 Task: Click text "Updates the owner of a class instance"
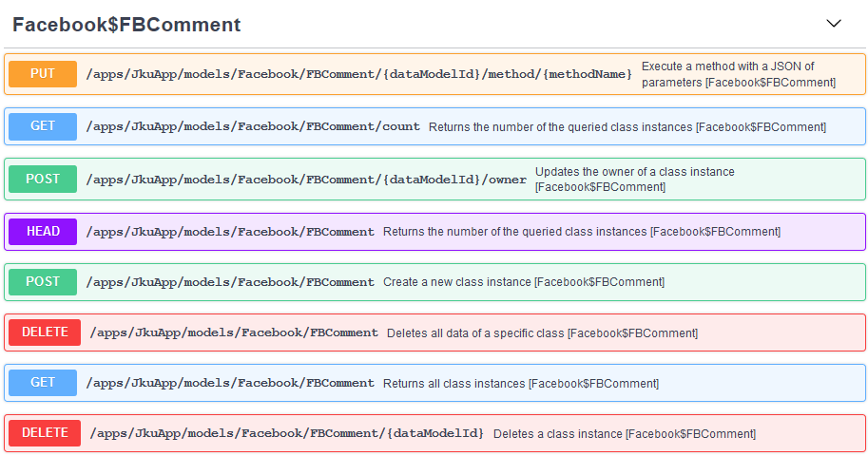(634, 172)
